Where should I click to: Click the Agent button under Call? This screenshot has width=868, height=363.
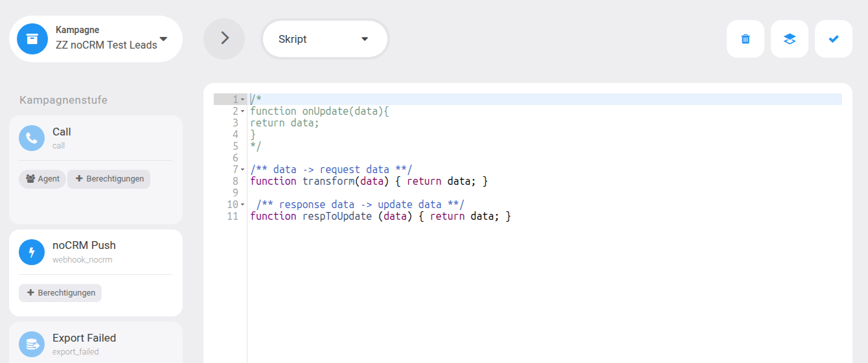tap(42, 179)
